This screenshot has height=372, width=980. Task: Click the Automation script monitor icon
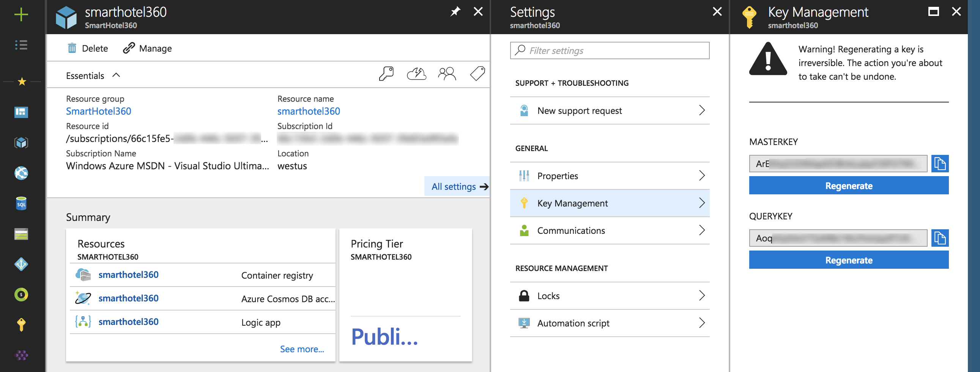pyautogui.click(x=524, y=323)
